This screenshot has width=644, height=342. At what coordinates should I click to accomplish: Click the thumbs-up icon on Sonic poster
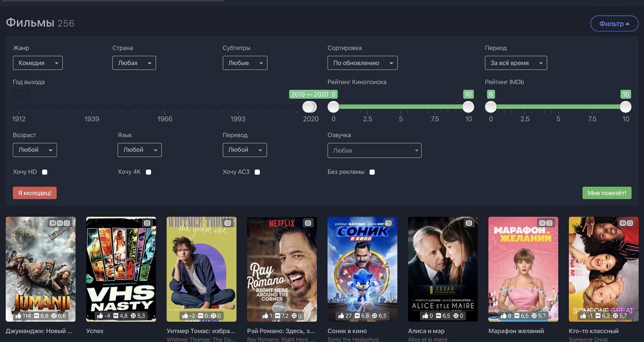341,316
